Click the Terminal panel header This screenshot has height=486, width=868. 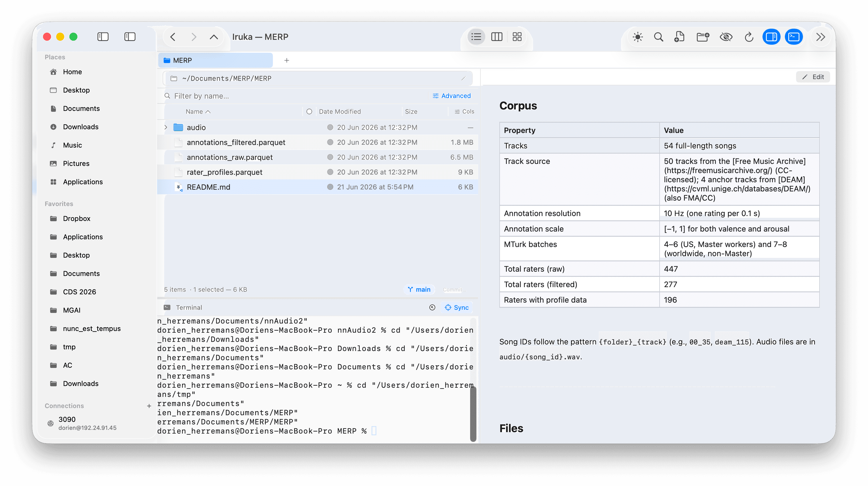[x=317, y=307]
